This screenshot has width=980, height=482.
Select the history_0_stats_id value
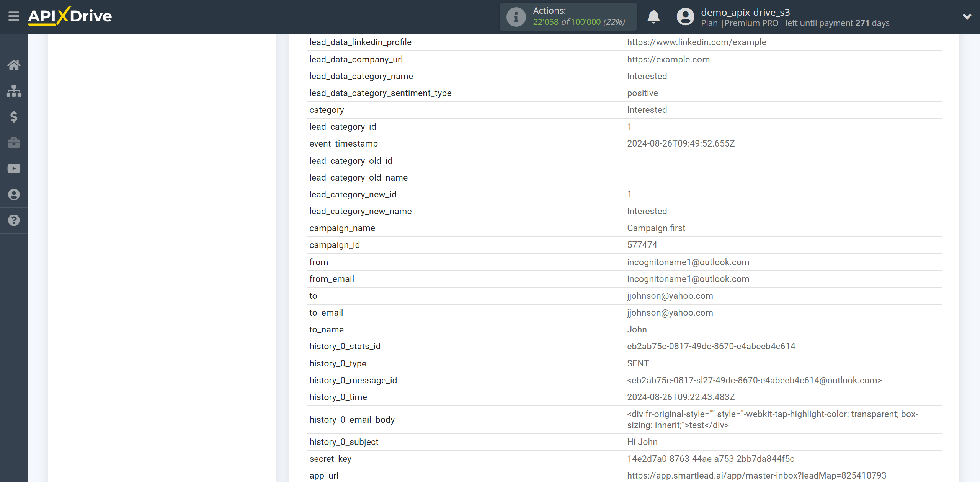click(x=711, y=346)
